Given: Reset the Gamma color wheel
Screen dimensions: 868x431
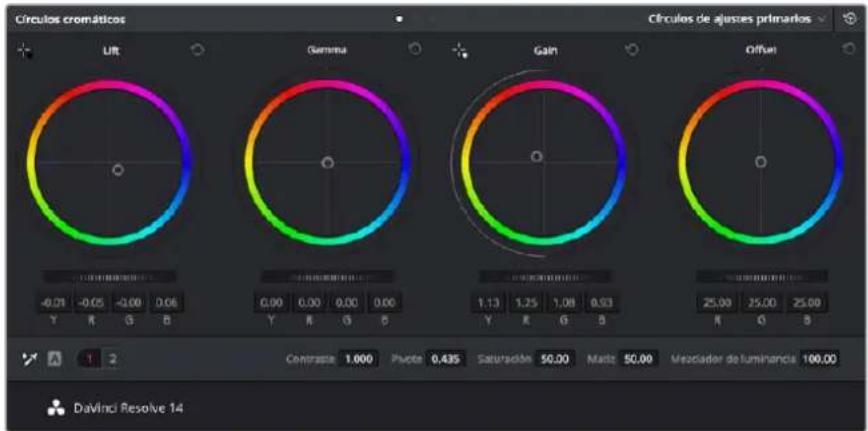Looking at the screenshot, I should pyautogui.click(x=415, y=49).
